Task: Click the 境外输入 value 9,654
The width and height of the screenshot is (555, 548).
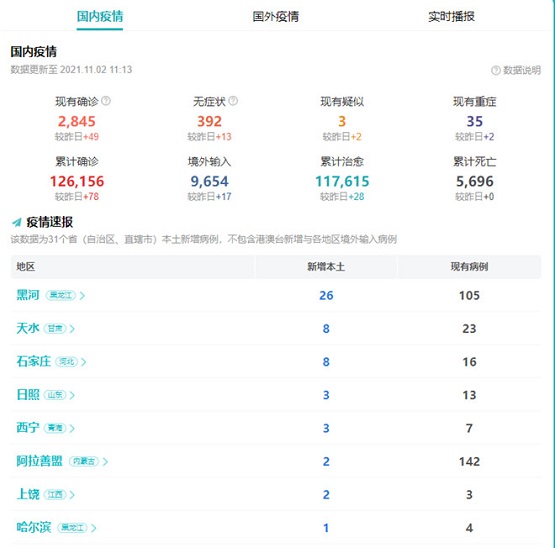Action: (210, 181)
